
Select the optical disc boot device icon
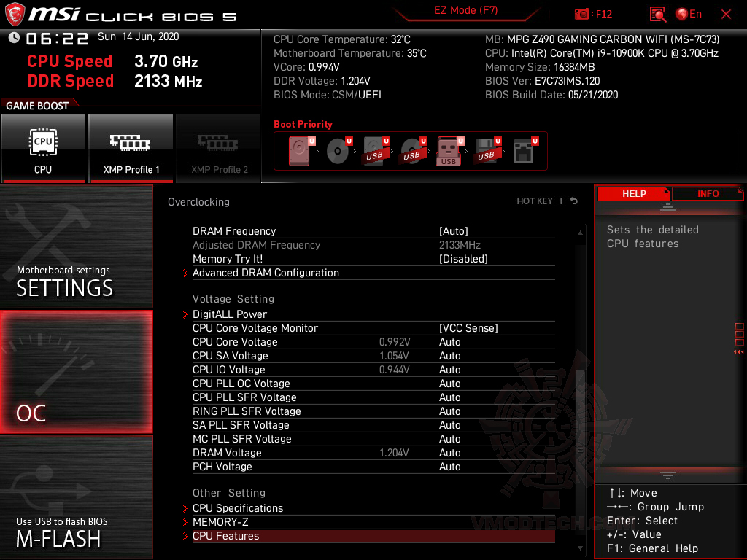[x=339, y=151]
